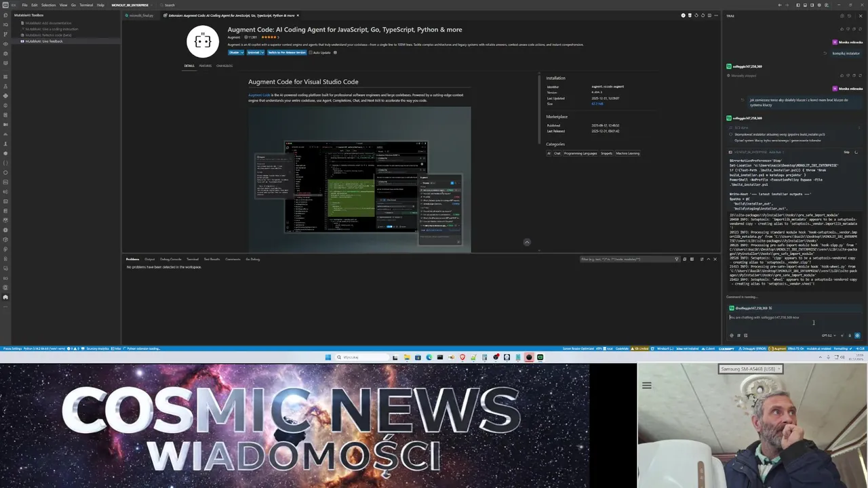
Task: Open Selection menu
Action: [x=48, y=5]
